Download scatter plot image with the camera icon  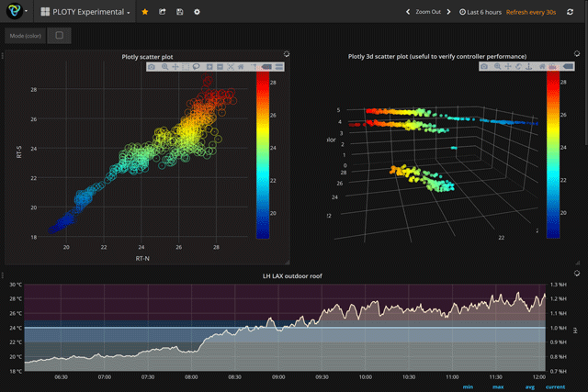coord(152,67)
